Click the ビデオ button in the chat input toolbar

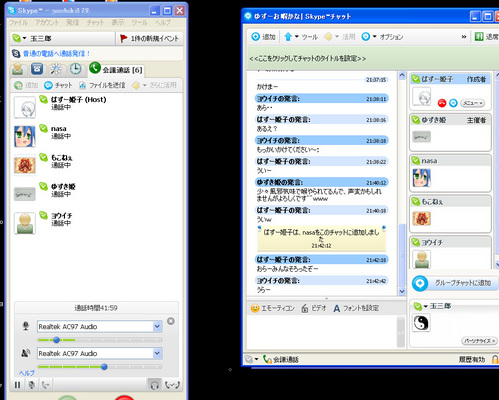[314, 308]
